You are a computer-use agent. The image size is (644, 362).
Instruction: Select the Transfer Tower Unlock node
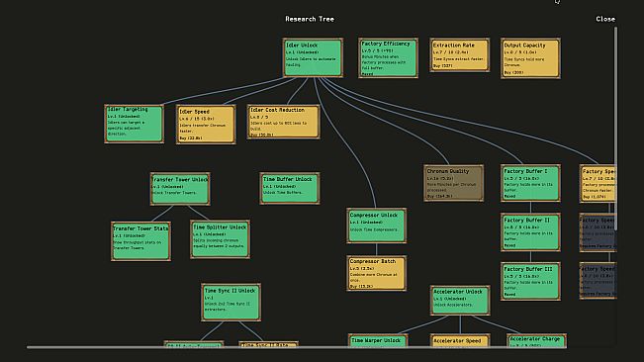click(180, 189)
